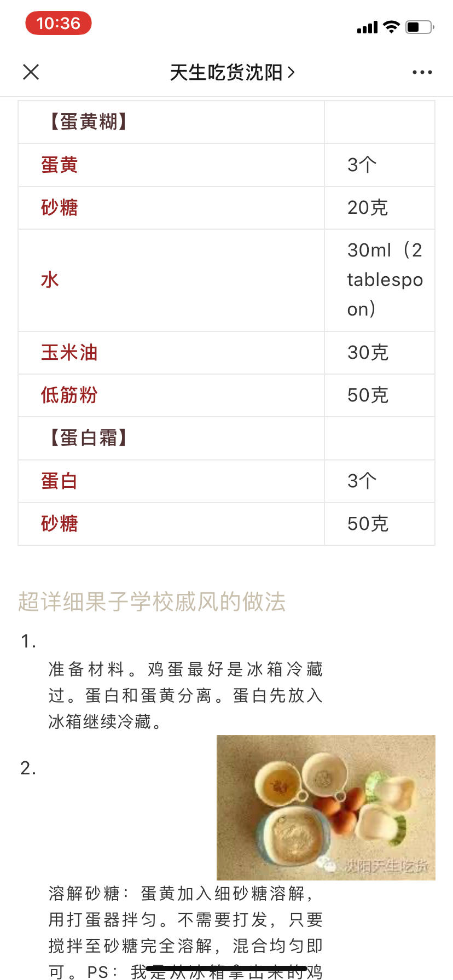Image resolution: width=453 pixels, height=980 pixels.
Task: Tap the cellular signal bars icon
Action: click(367, 27)
